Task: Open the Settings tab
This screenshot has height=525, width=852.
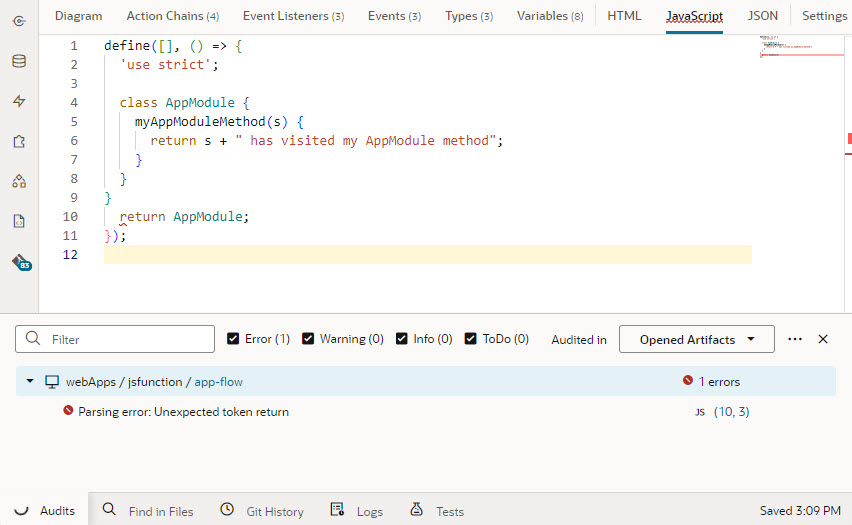Action: tap(824, 16)
